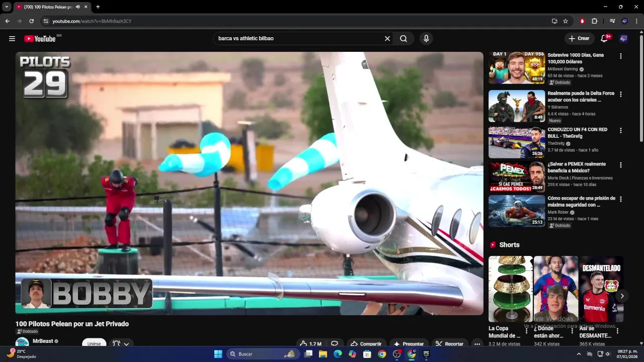
Task: Click the address bar URL
Action: pos(92,21)
